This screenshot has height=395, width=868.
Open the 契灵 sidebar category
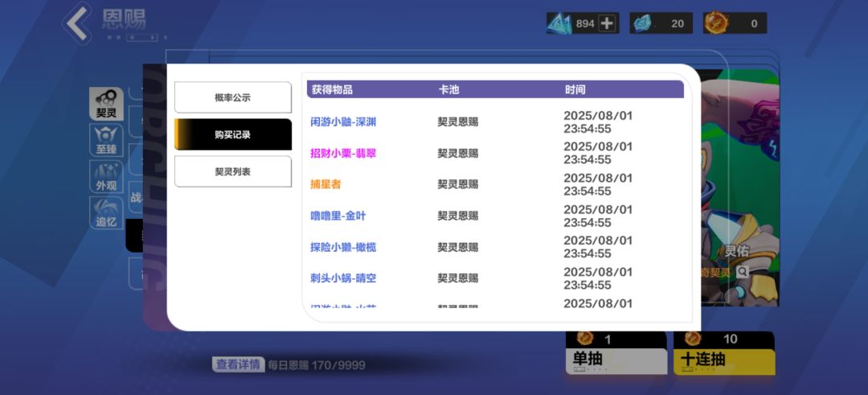point(106,104)
